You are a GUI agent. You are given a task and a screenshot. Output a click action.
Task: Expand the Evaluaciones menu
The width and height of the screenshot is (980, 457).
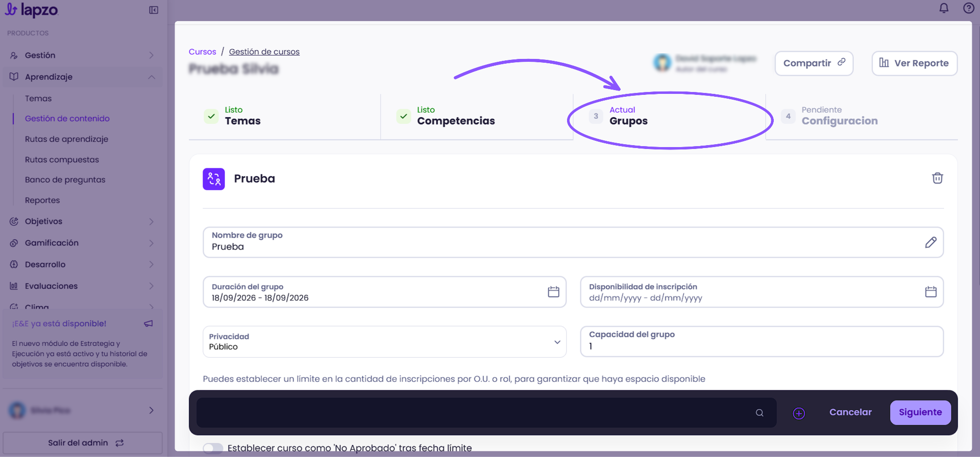(x=82, y=286)
